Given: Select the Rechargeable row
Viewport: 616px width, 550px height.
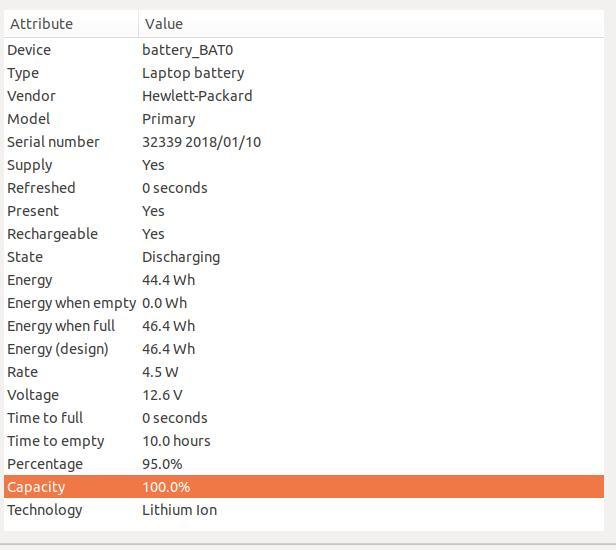Looking at the screenshot, I should tap(304, 234).
